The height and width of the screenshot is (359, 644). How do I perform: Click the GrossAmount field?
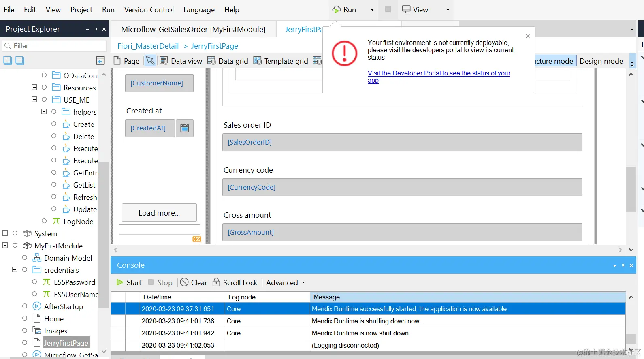pyautogui.click(x=402, y=232)
